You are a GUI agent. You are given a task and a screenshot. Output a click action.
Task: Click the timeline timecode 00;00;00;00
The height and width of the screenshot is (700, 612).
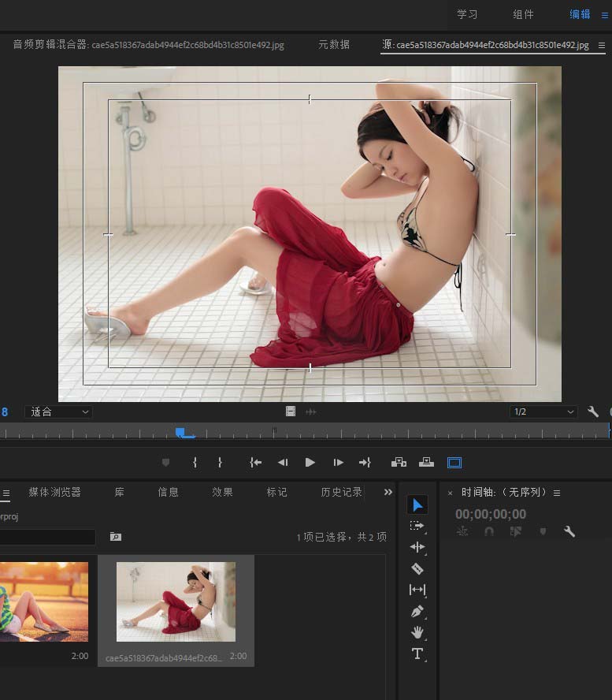pos(491,514)
